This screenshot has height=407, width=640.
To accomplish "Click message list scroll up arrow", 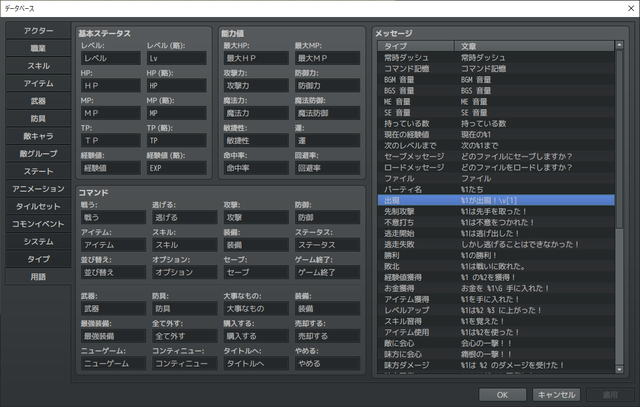I will (x=619, y=45).
